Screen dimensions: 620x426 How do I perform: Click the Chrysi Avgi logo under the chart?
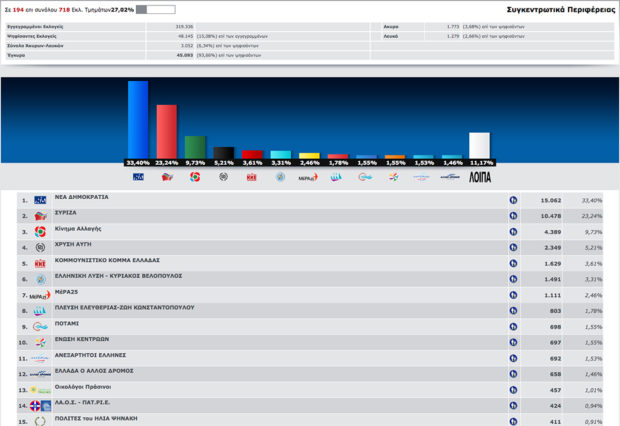pyautogui.click(x=223, y=177)
